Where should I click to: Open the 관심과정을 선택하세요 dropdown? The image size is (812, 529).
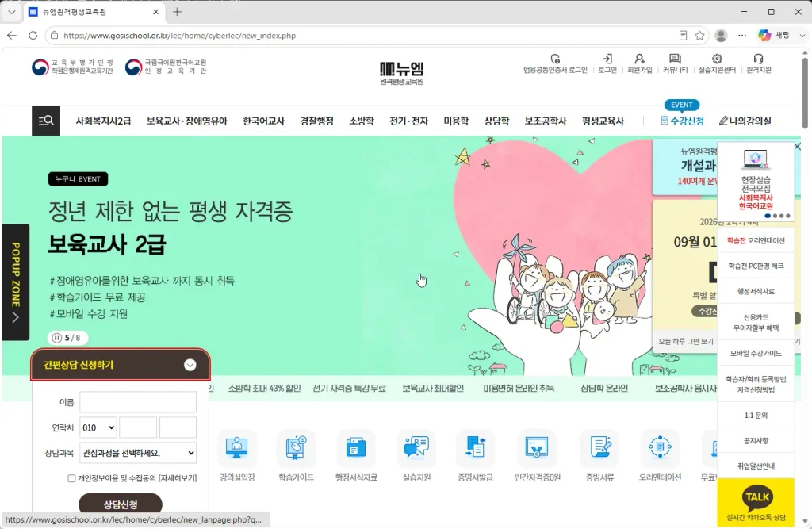138,453
